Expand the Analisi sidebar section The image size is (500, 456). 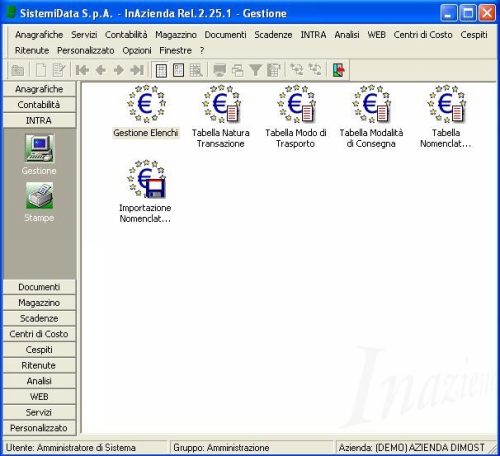click(39, 381)
